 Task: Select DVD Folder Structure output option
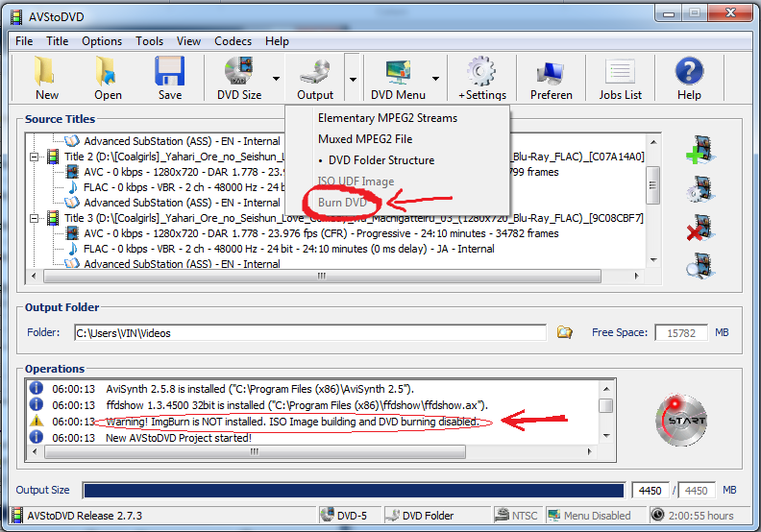397,160
